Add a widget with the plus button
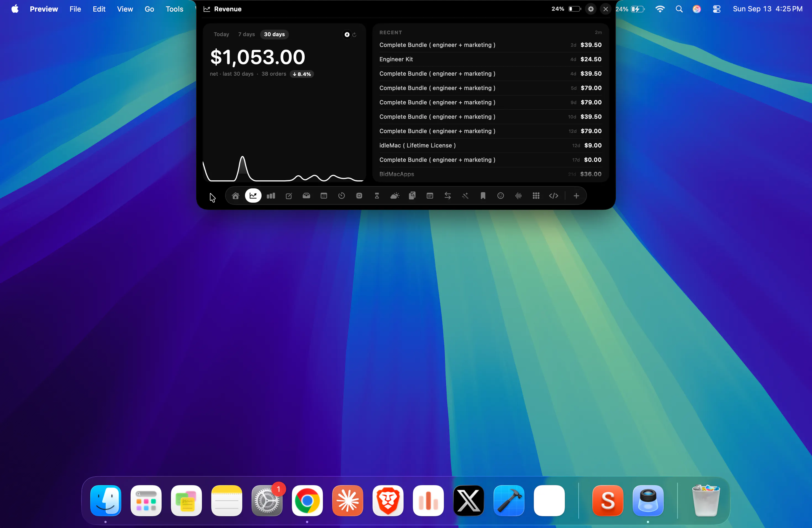The height and width of the screenshot is (528, 812). pos(576,196)
